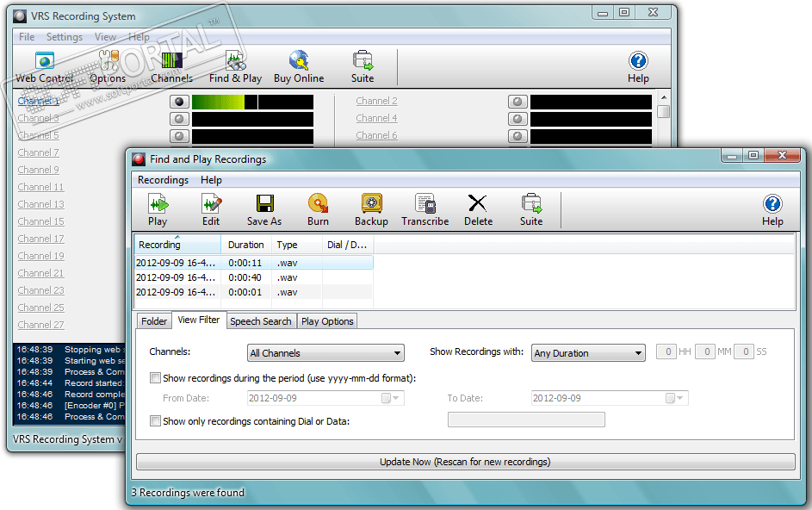Screen dimensions: 812x510
Task: Switch to the Folder tab
Action: (x=154, y=321)
